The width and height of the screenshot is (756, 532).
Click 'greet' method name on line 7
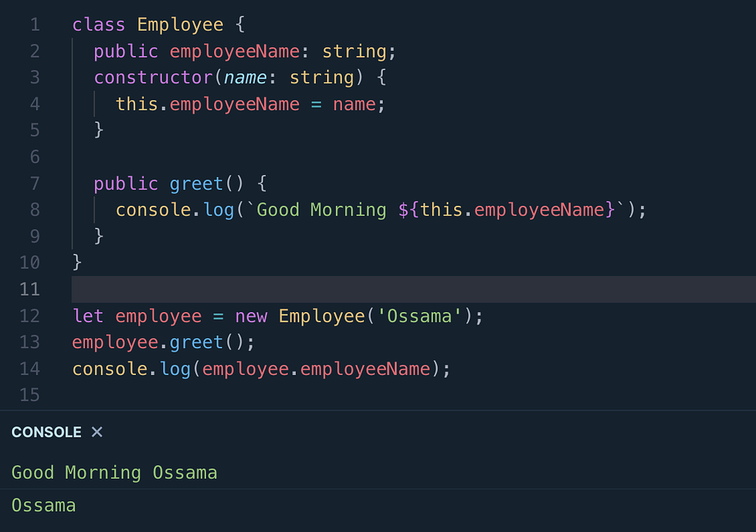[196, 184]
